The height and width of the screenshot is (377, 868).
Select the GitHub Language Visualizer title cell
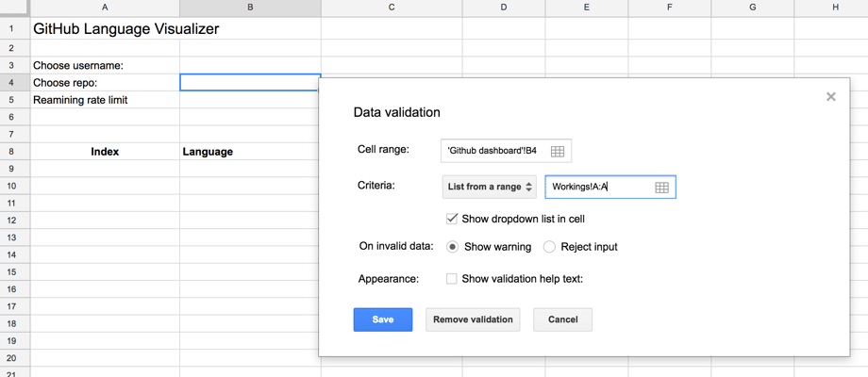105,28
